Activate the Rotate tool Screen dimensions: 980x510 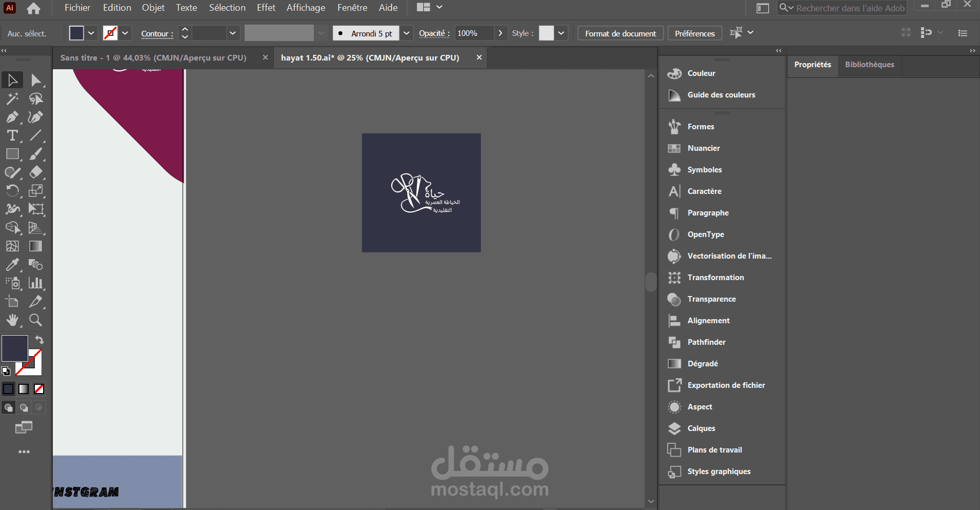click(x=12, y=191)
